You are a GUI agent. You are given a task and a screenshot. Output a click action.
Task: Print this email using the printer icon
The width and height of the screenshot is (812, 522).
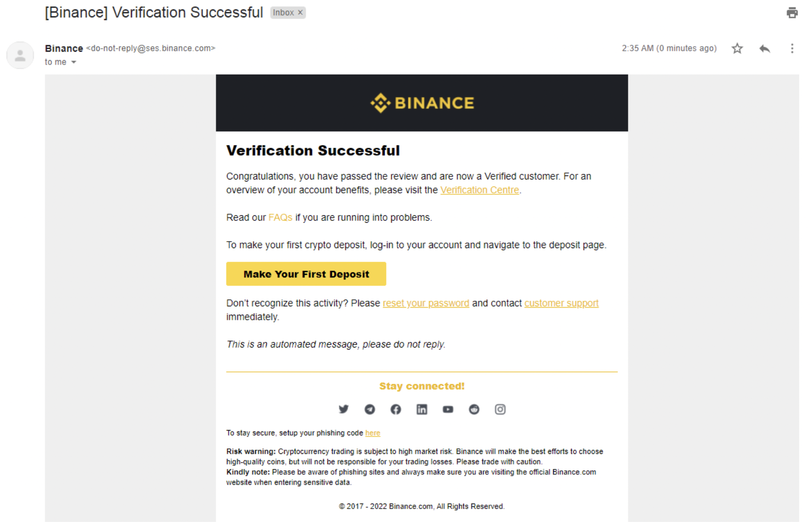pos(792,12)
